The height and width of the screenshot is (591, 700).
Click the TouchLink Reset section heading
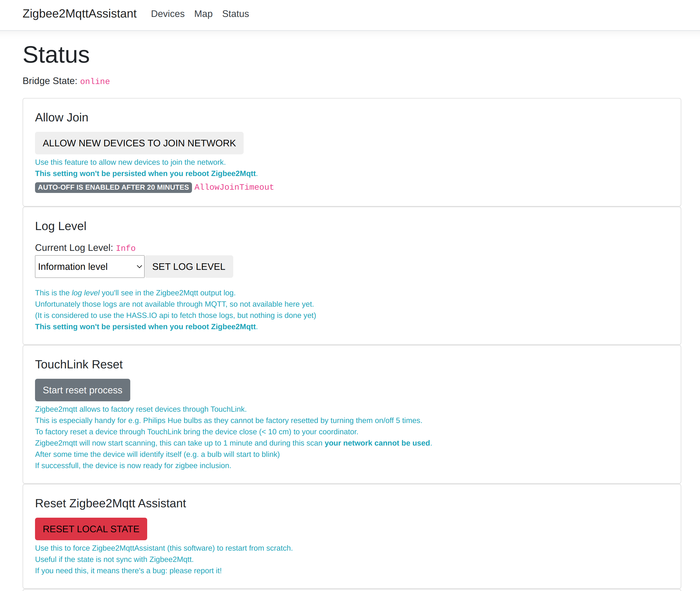click(x=79, y=365)
